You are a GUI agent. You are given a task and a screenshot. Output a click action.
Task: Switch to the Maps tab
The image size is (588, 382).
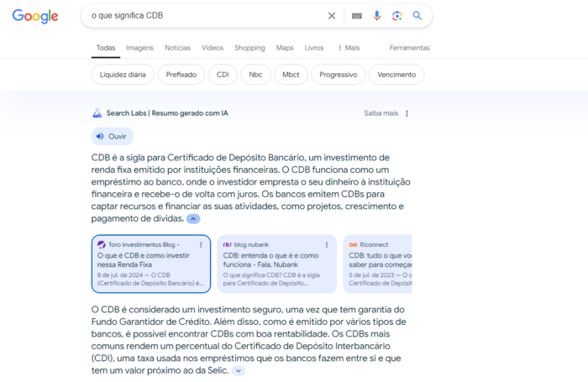285,48
